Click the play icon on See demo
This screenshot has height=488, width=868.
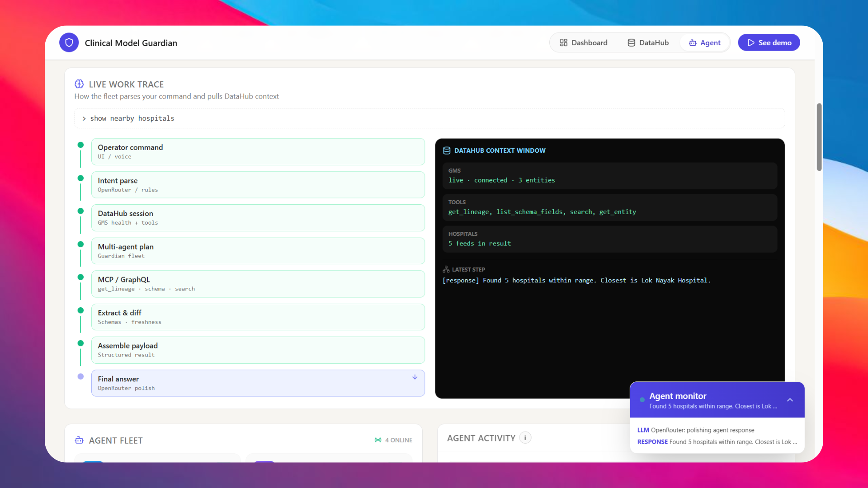pyautogui.click(x=751, y=42)
